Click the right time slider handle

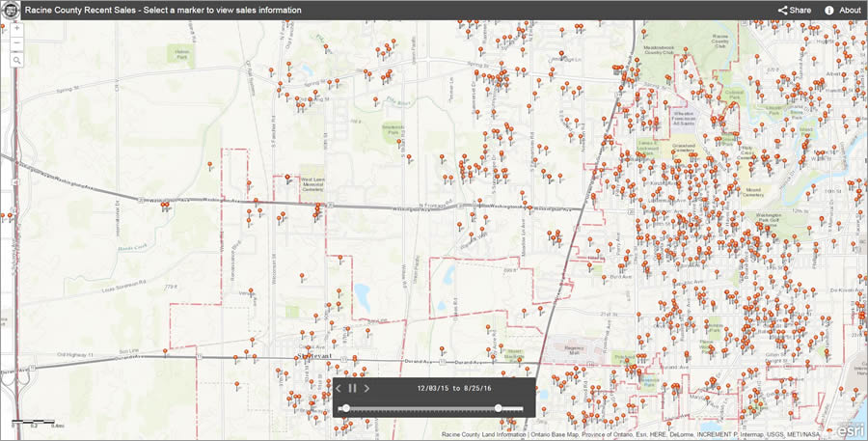click(x=499, y=408)
